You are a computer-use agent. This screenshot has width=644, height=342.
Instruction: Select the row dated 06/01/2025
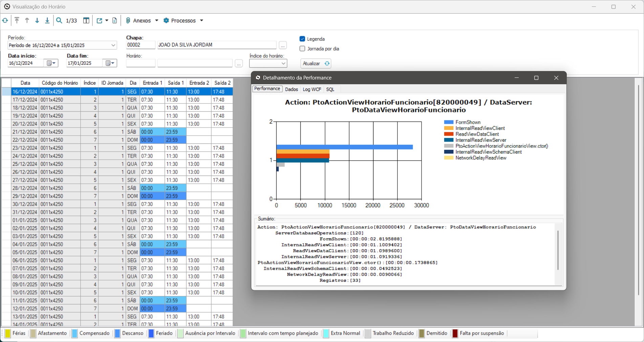(x=117, y=260)
